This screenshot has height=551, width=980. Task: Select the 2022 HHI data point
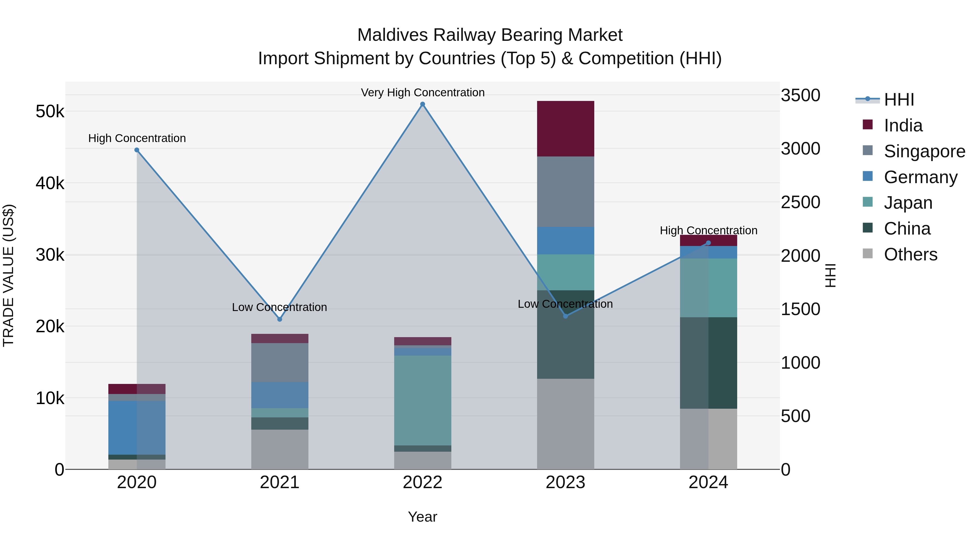423,104
